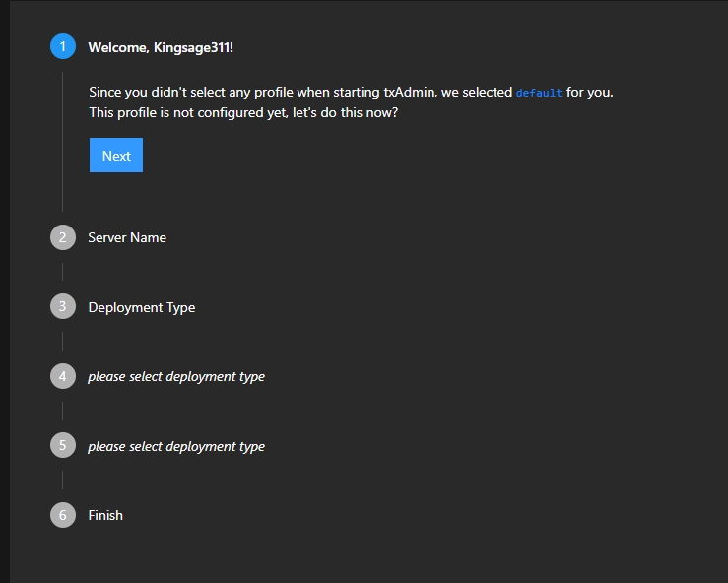Click the step 2 number circle
Viewport: 728px width, 583px height.
(62, 237)
